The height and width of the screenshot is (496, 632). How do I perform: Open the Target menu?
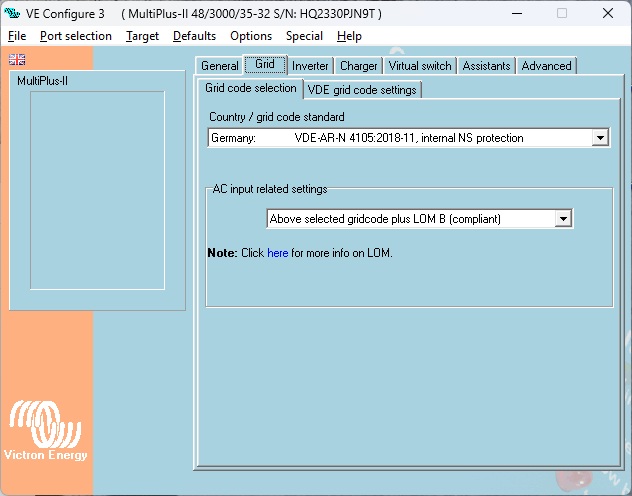pyautogui.click(x=142, y=36)
